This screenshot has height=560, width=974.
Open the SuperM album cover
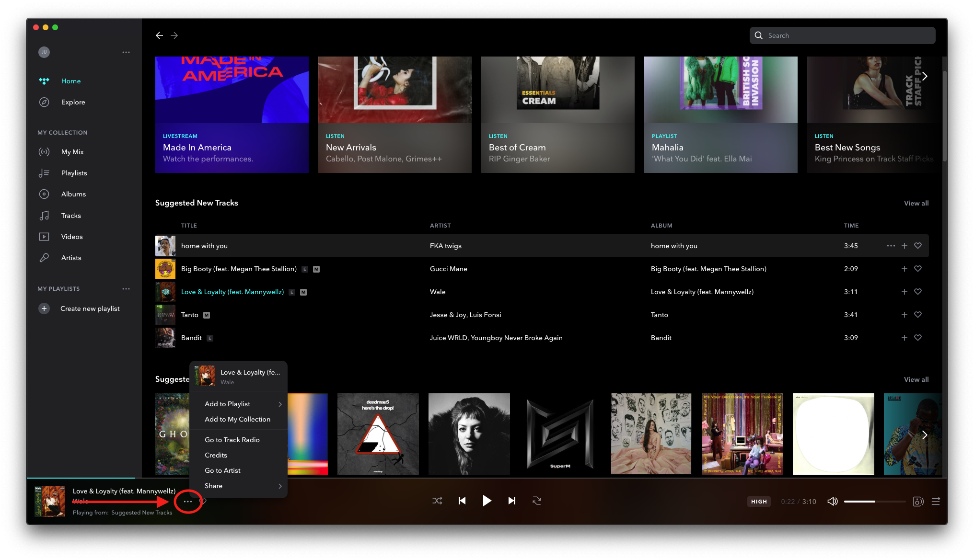coord(560,434)
